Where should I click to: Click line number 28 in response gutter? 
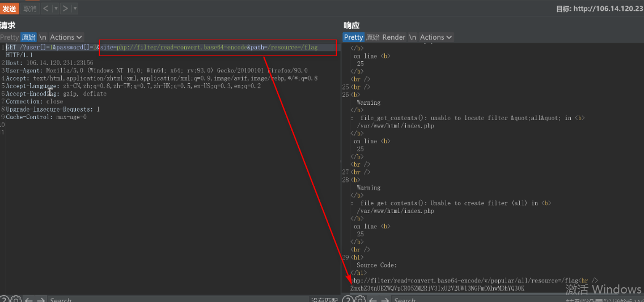click(345, 180)
